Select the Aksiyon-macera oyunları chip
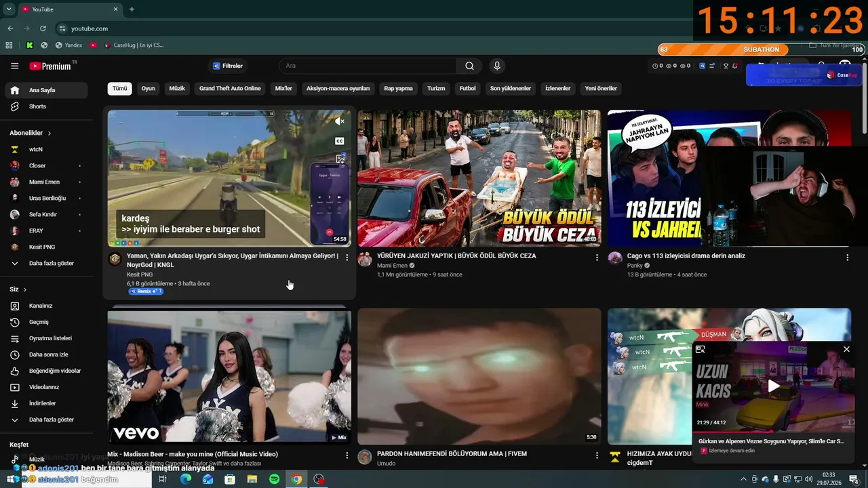The height and width of the screenshot is (488, 868). (x=338, y=89)
